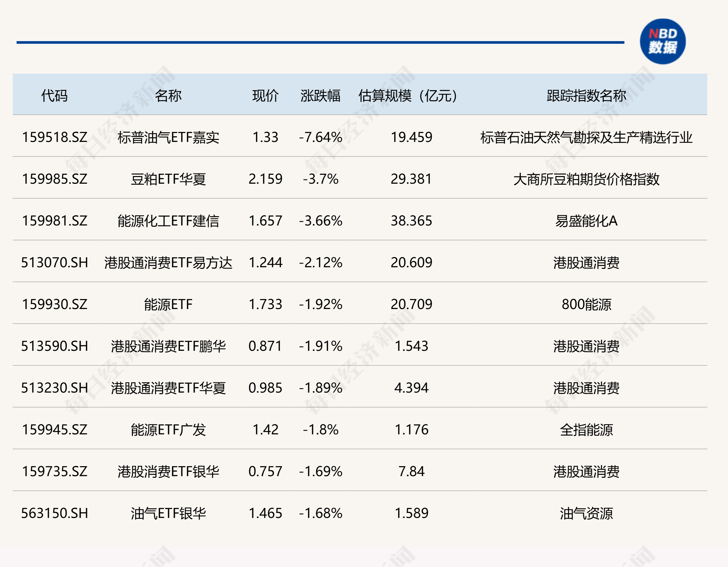This screenshot has height=567, width=728.
Task: Select the 豆粕ETF华夏 row name
Action: click(x=168, y=179)
